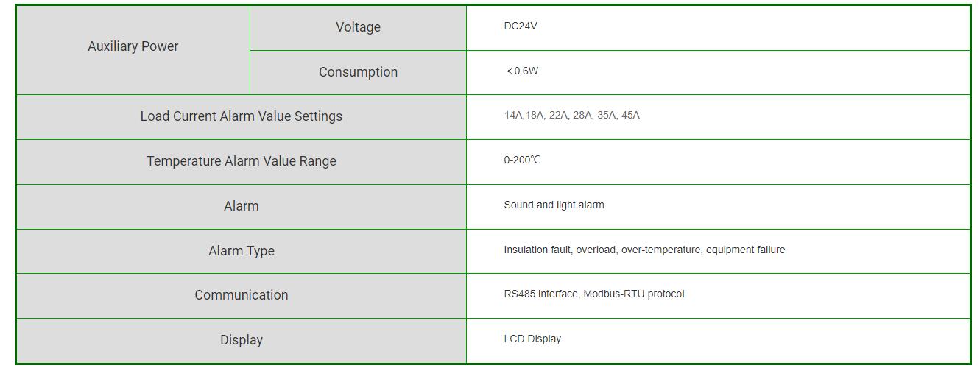Select the 0-200℃ value

[x=522, y=160]
